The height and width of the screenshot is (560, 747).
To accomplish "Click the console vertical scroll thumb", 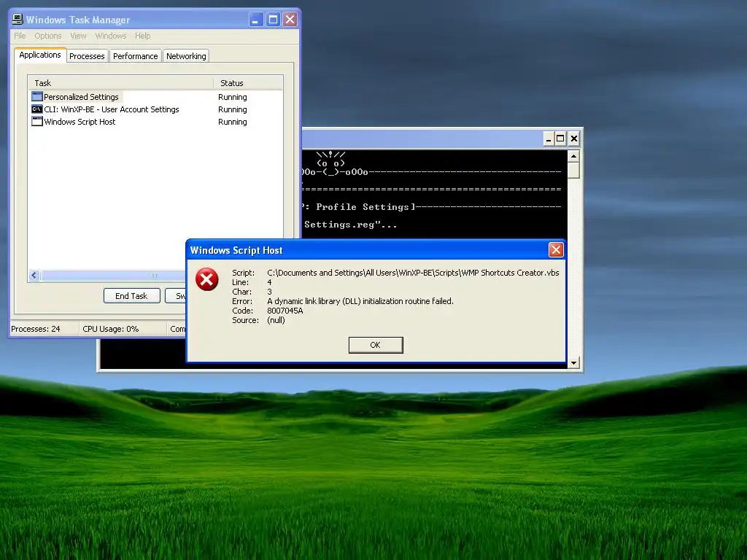I will coord(573,170).
